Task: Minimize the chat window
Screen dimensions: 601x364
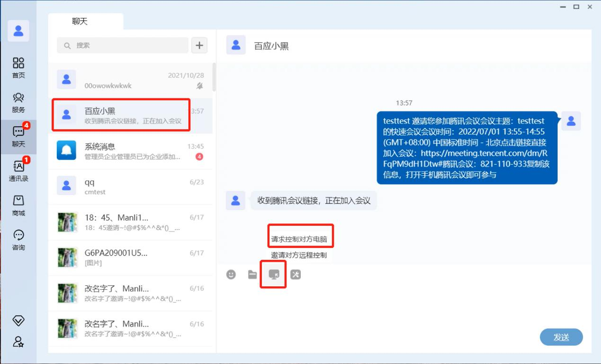Action: (563, 7)
